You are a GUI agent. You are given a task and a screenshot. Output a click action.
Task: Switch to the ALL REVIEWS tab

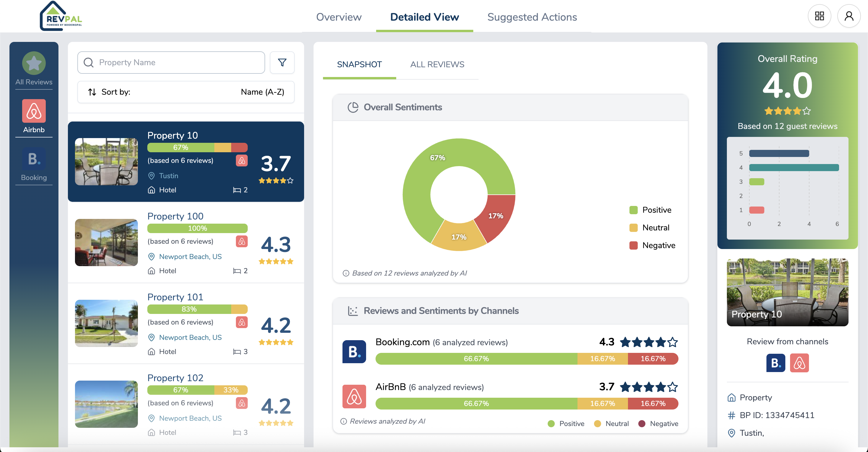(x=437, y=64)
